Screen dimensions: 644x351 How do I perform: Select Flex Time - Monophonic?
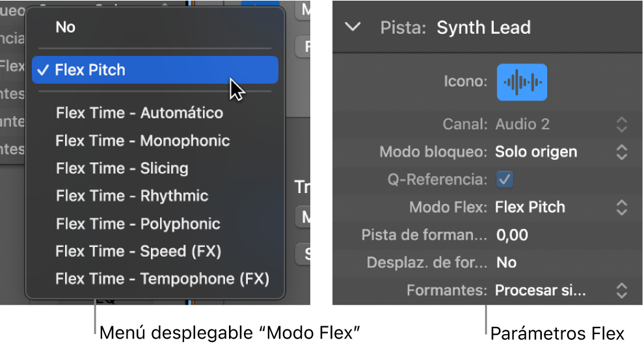(142, 140)
